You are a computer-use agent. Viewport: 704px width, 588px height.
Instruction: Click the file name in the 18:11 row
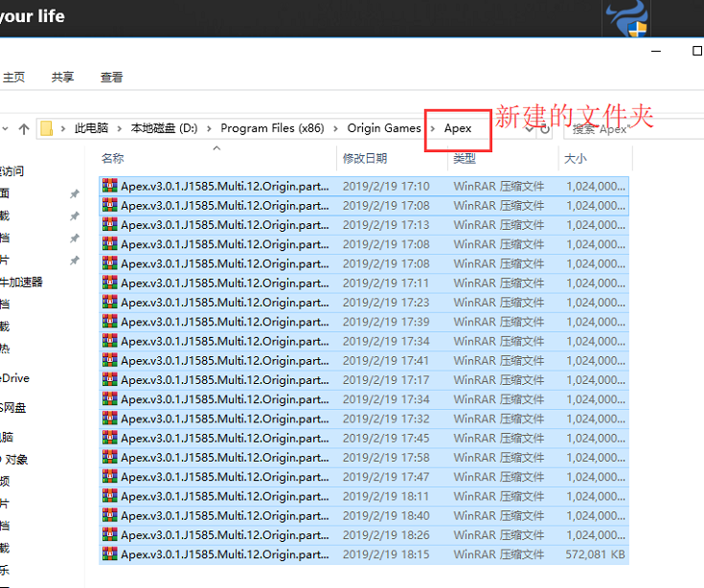click(225, 496)
